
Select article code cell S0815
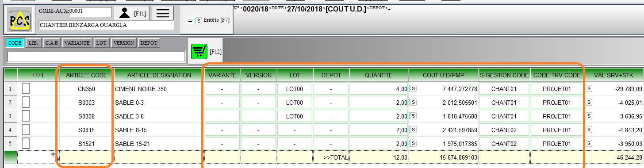tap(87, 130)
